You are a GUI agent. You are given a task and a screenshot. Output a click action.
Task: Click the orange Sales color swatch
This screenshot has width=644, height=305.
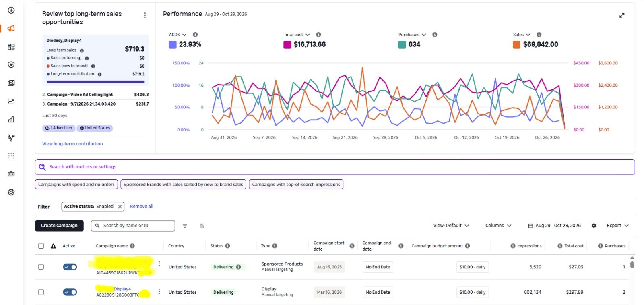tap(516, 44)
